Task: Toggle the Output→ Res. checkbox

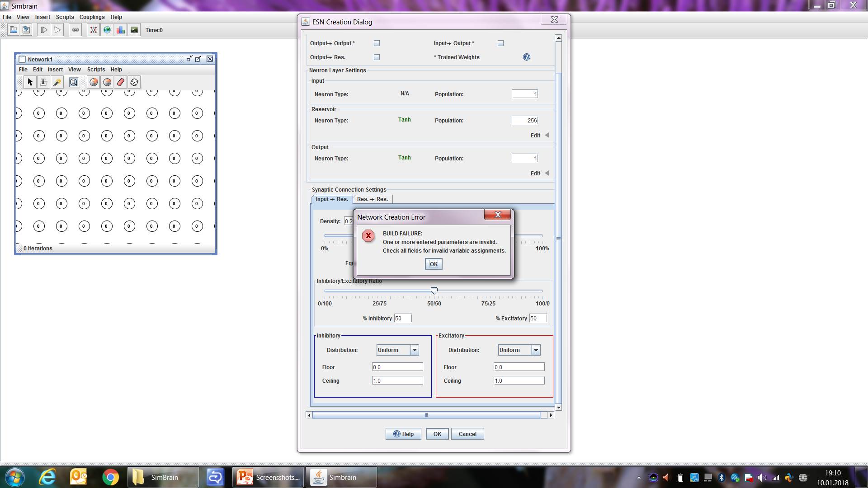Action: pos(377,57)
